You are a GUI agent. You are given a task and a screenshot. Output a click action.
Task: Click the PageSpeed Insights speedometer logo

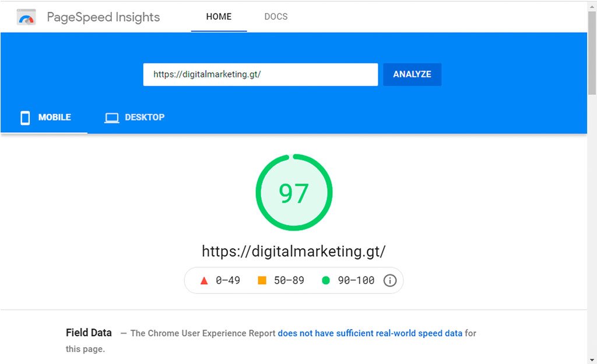[x=26, y=17]
